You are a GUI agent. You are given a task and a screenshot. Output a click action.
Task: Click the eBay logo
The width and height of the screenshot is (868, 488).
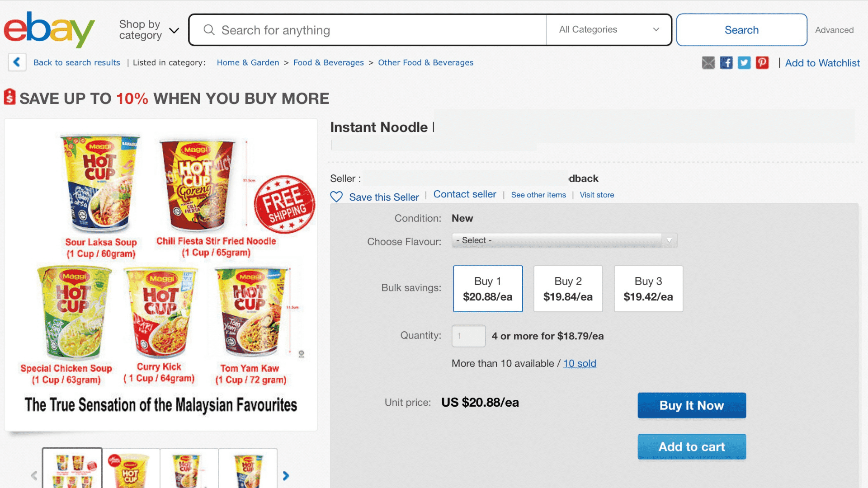coord(49,29)
